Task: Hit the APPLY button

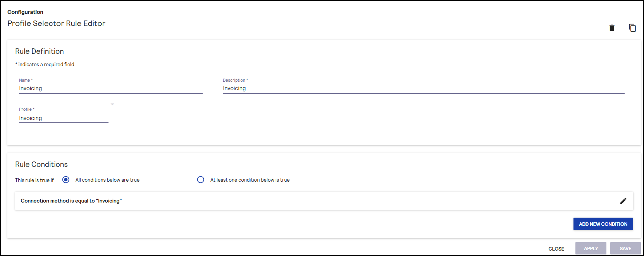Action: pos(591,249)
